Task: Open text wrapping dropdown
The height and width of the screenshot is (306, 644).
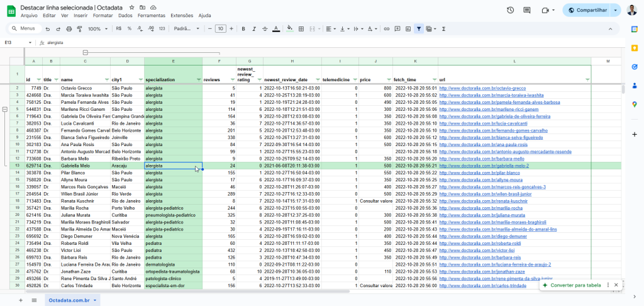Action: [358, 29]
